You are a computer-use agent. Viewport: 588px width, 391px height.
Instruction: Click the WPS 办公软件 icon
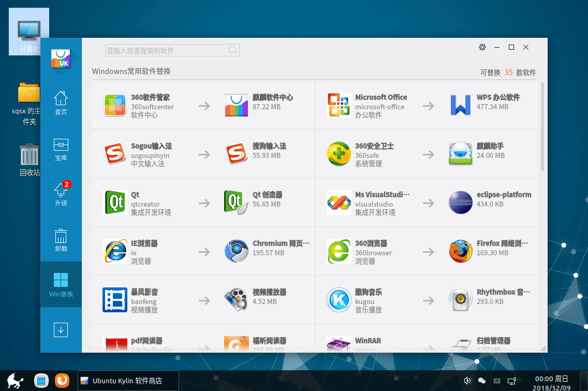click(461, 105)
